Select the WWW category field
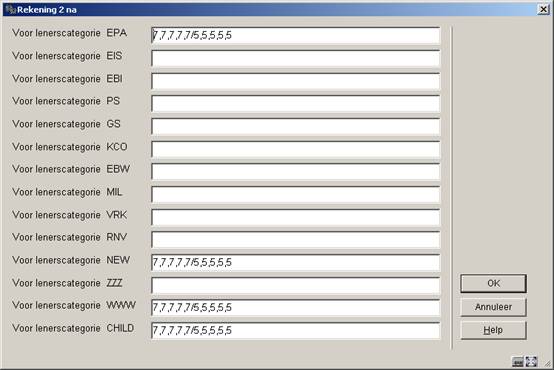The height and width of the screenshot is (370, 554). pyautogui.click(x=296, y=308)
